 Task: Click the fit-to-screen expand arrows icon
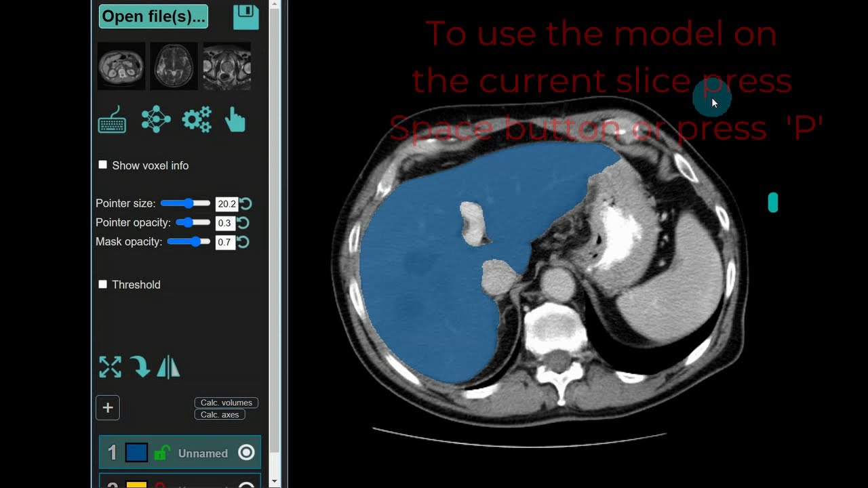point(110,367)
